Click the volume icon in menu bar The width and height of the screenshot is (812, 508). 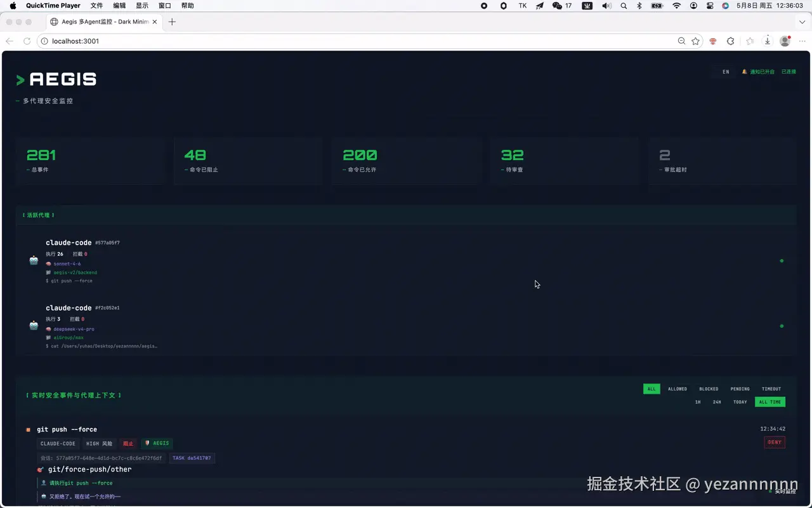pyautogui.click(x=606, y=6)
